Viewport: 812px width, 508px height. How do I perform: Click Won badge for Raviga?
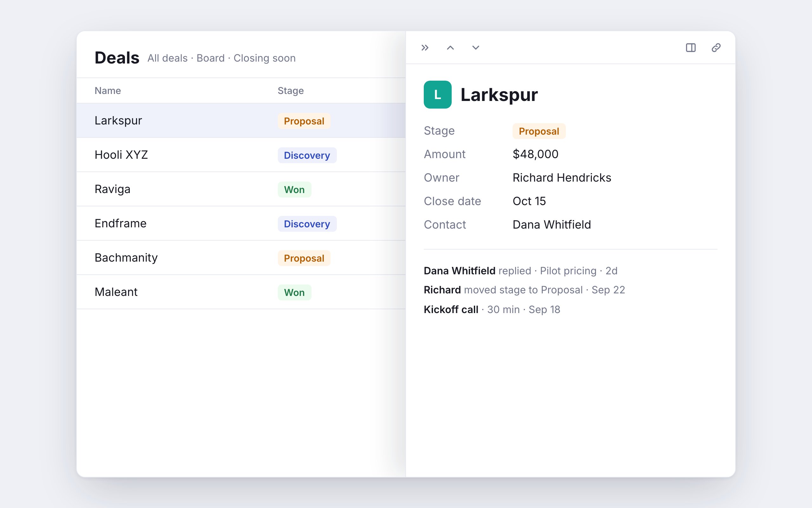294,190
